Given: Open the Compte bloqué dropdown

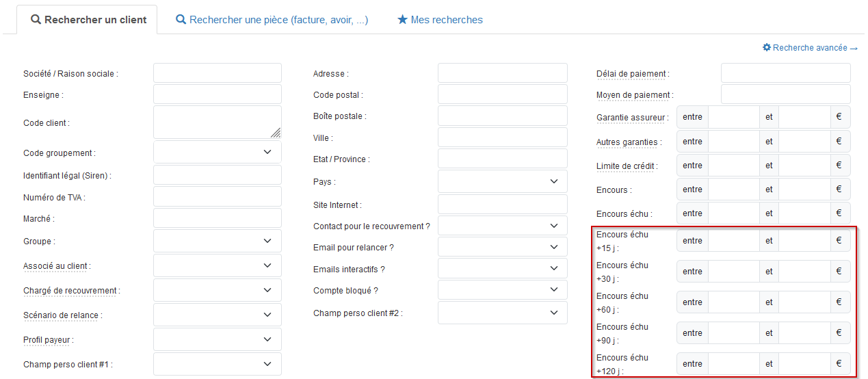Looking at the screenshot, I should (x=502, y=290).
